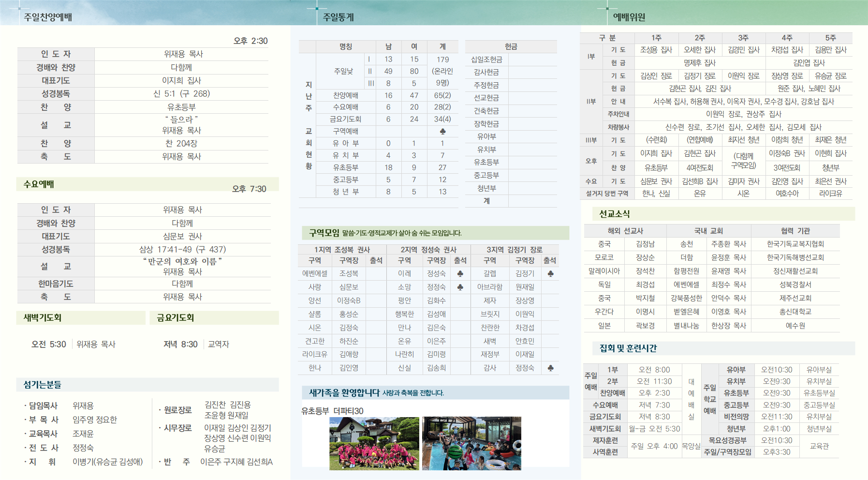Click the 3지역 김정기 장로 column header
This screenshot has width=868, height=480.
[514, 250]
